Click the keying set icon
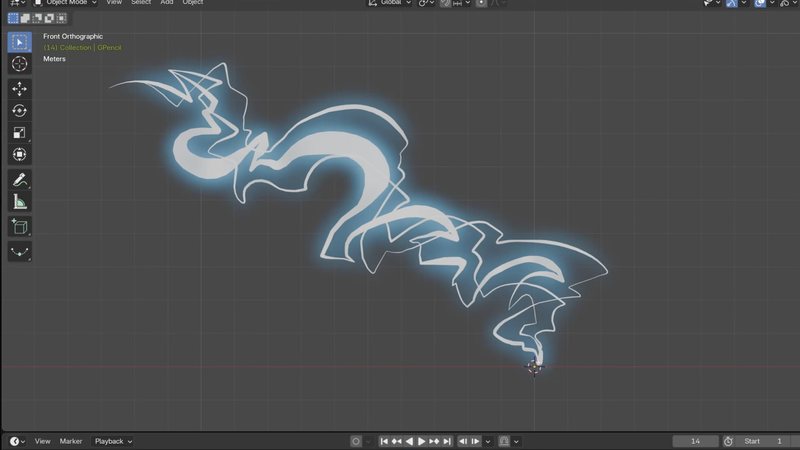 [504, 441]
